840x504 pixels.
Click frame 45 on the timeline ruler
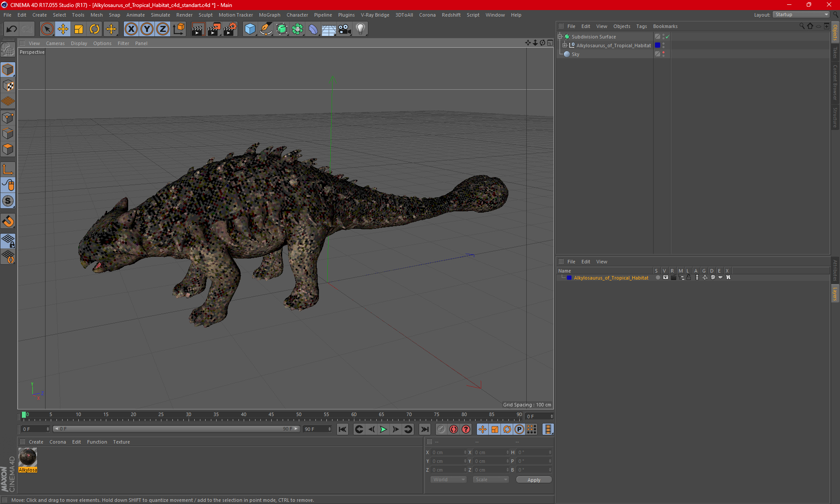click(271, 416)
